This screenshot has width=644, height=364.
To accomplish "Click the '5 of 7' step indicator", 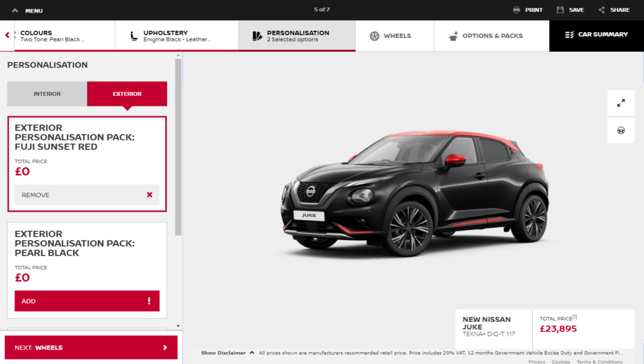I will (x=322, y=9).
